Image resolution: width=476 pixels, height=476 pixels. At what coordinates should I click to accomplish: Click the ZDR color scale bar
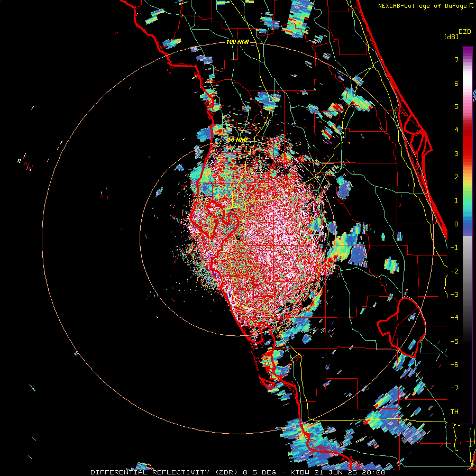pos(467,235)
